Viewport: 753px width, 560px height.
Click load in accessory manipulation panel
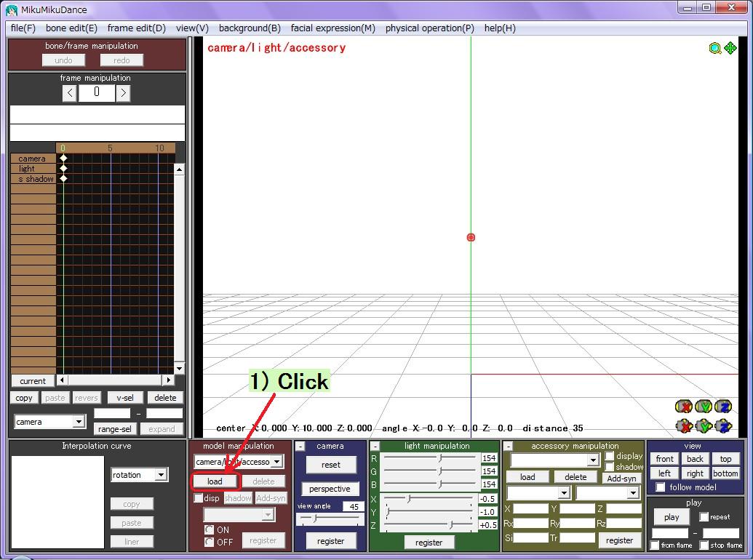click(527, 477)
